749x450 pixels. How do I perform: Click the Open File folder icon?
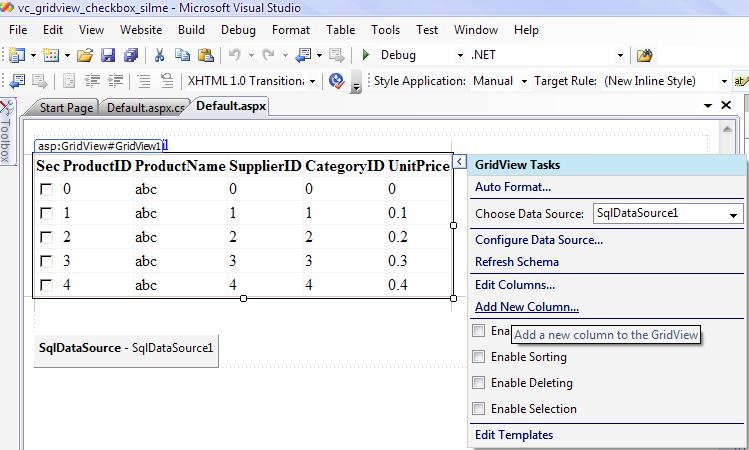[x=85, y=55]
